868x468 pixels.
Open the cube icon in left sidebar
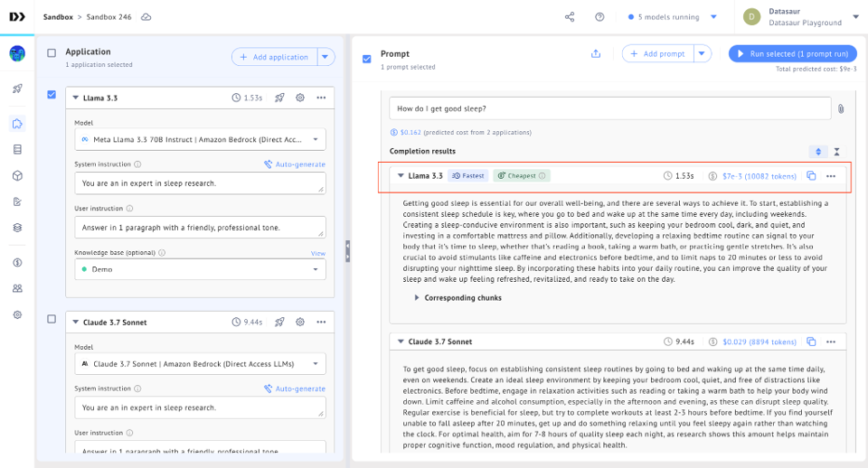coord(17,176)
